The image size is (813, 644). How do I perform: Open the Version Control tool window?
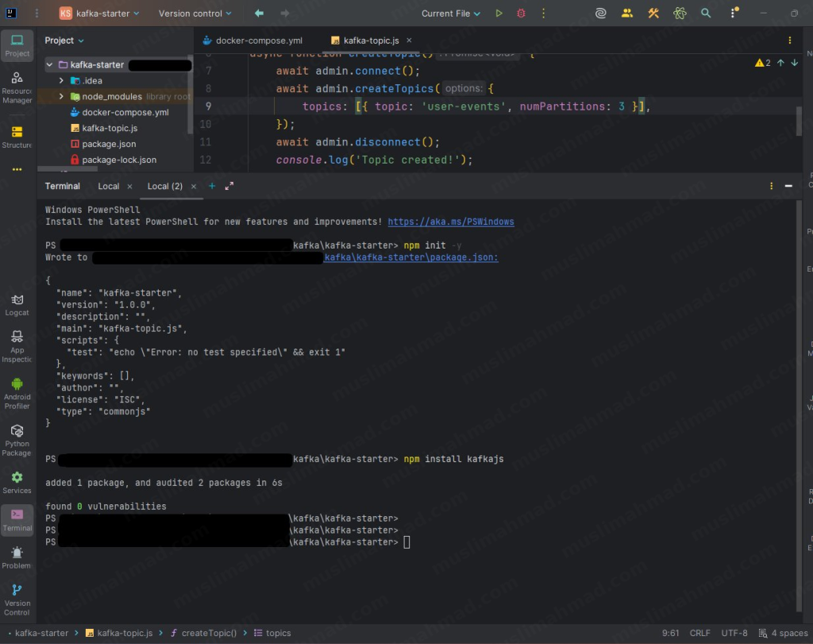(x=17, y=594)
